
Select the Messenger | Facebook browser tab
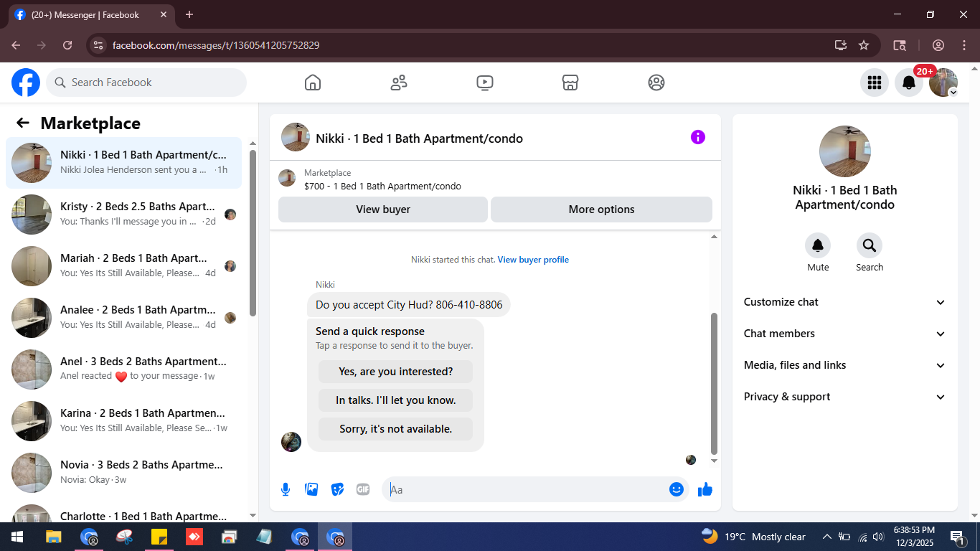click(x=91, y=14)
